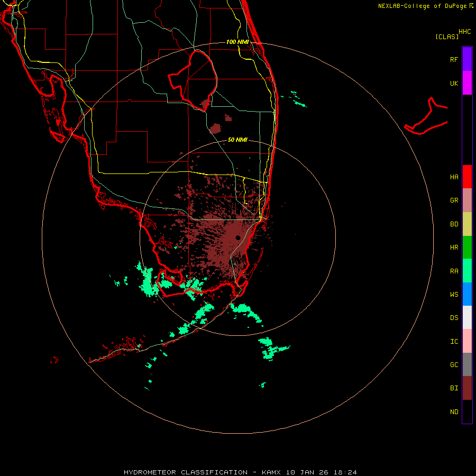Screen dimensions: 476x476
Task: Click the ND black legend swatch
Action: pos(467,411)
